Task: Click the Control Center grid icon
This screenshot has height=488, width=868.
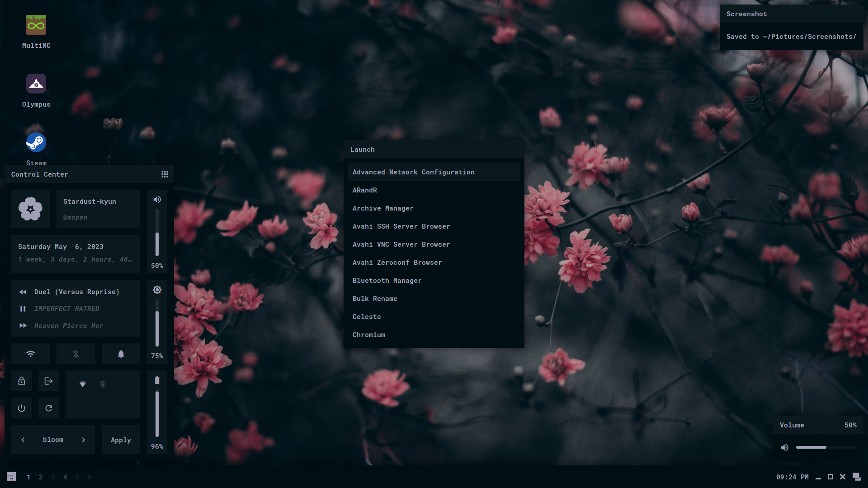Action: (165, 174)
